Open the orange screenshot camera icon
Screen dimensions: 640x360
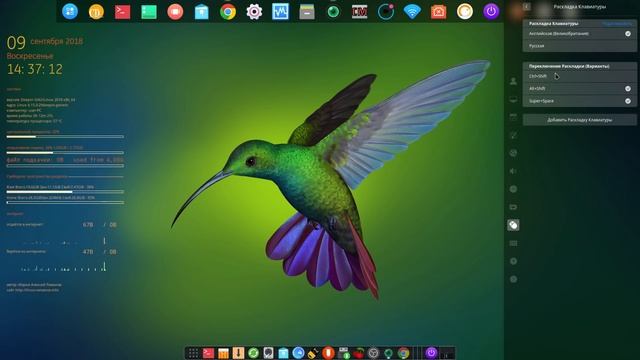click(x=438, y=12)
